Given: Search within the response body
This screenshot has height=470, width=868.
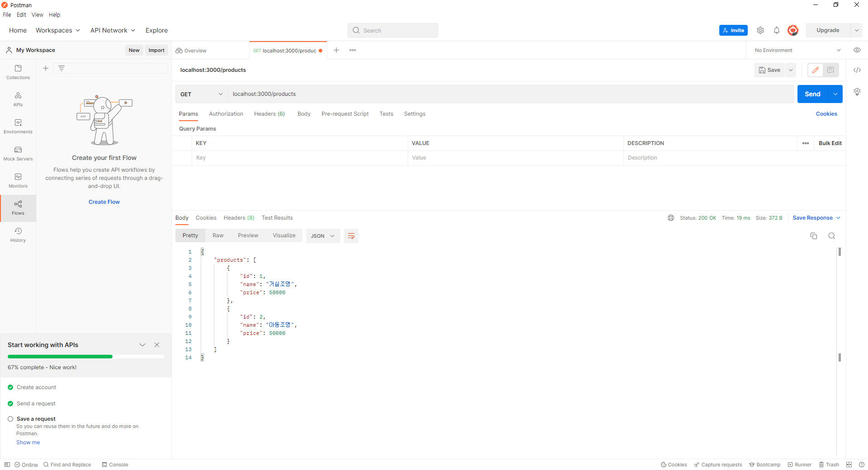Looking at the screenshot, I should pos(832,236).
